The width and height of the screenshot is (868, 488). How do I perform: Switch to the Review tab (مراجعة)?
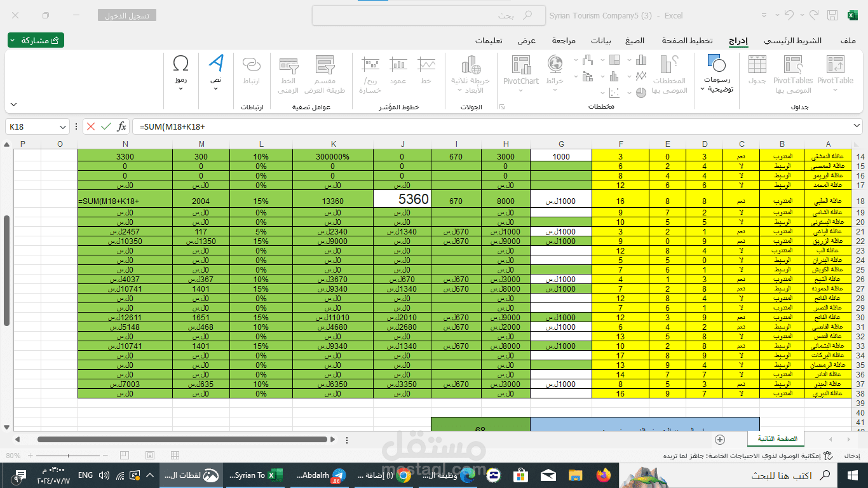[x=564, y=41]
